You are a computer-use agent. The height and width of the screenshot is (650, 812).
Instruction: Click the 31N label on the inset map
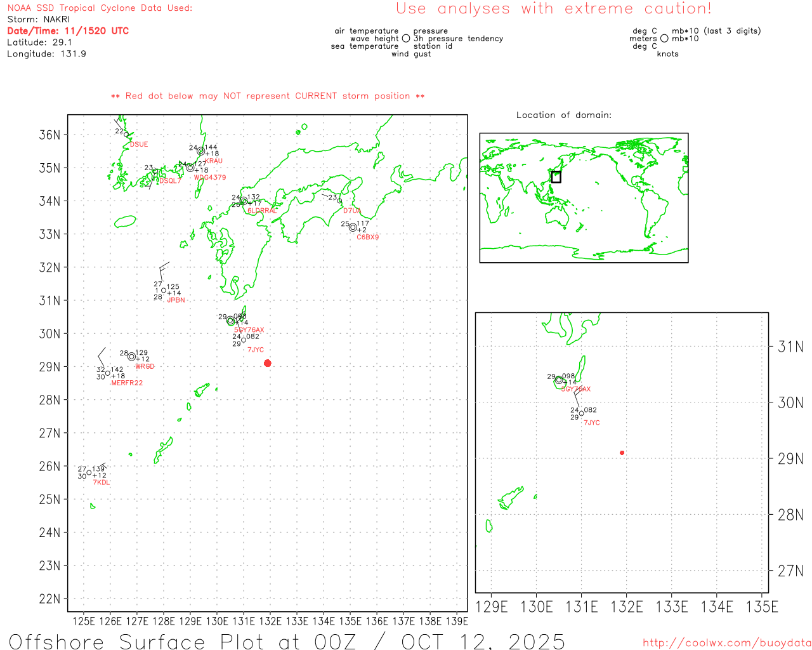tap(790, 347)
